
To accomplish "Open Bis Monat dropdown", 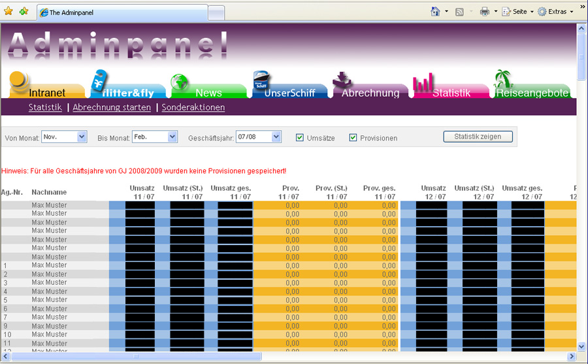I will (155, 137).
